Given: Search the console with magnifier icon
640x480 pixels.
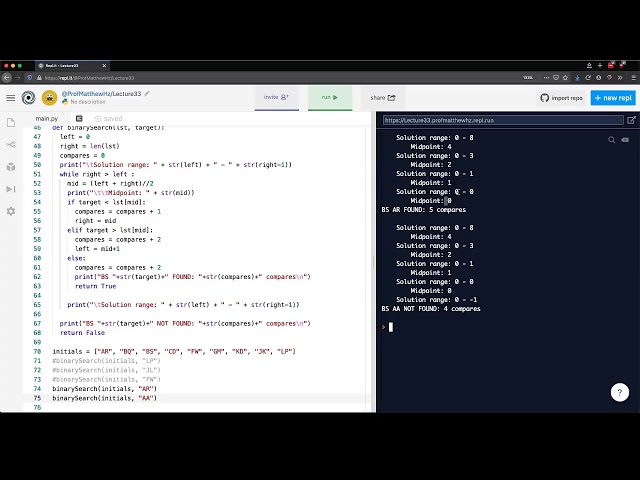Looking at the screenshot, I should pos(612,140).
